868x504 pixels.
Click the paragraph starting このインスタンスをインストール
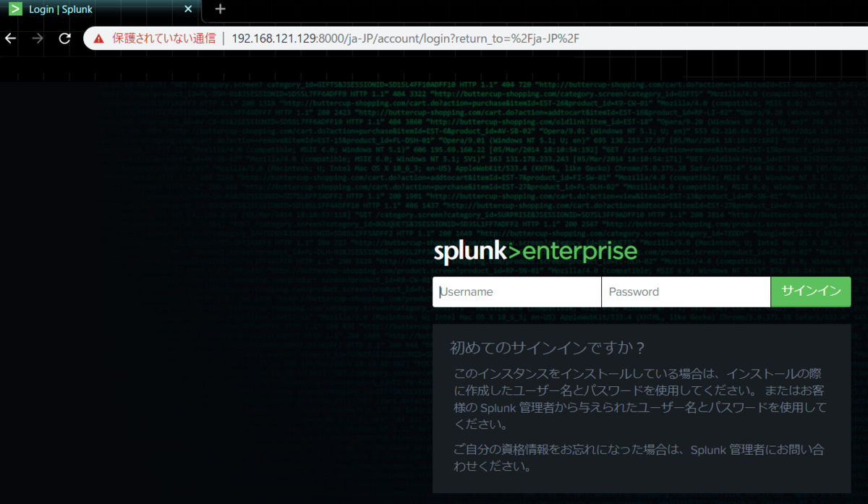tap(640, 399)
